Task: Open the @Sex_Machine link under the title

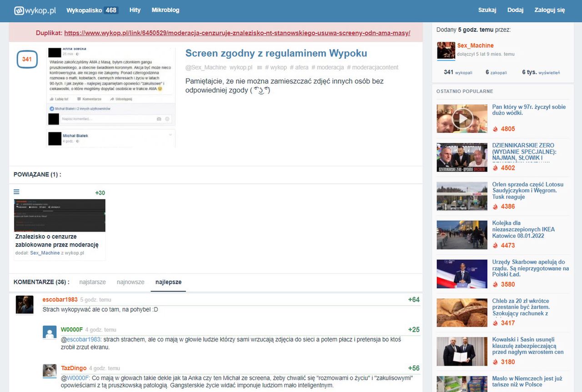Action: pyautogui.click(x=206, y=67)
